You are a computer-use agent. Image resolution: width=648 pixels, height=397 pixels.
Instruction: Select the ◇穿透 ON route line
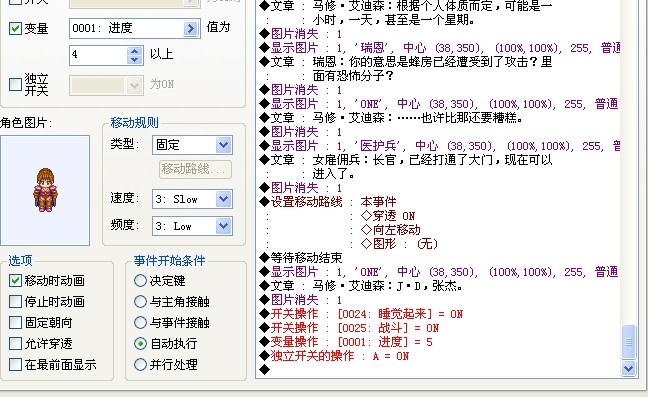point(387,216)
